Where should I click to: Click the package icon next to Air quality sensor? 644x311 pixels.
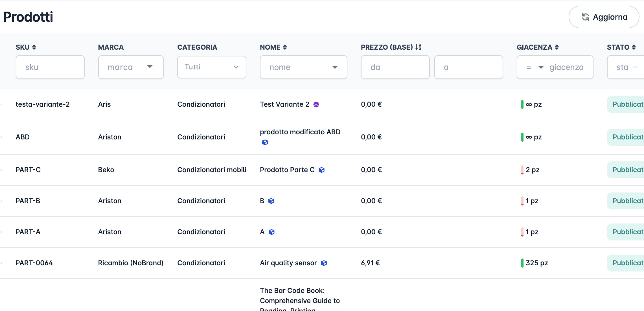click(325, 263)
